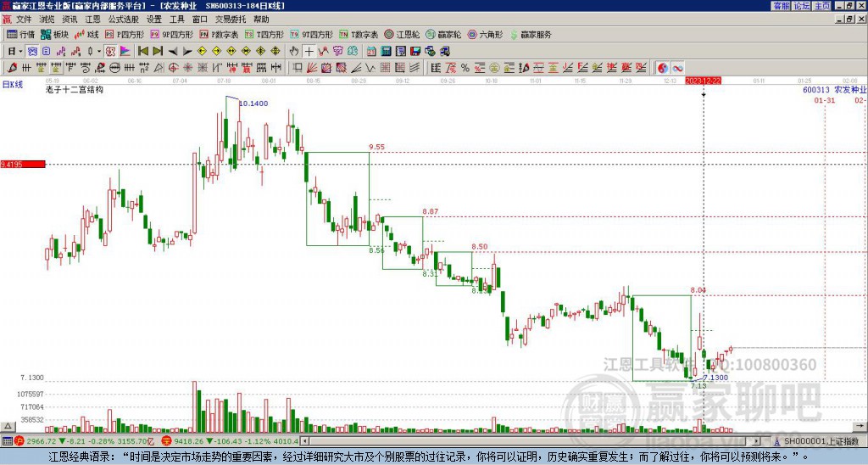Screen dimensions: 868x465
Task: Open the 交易委托 menu
Action: click(231, 20)
